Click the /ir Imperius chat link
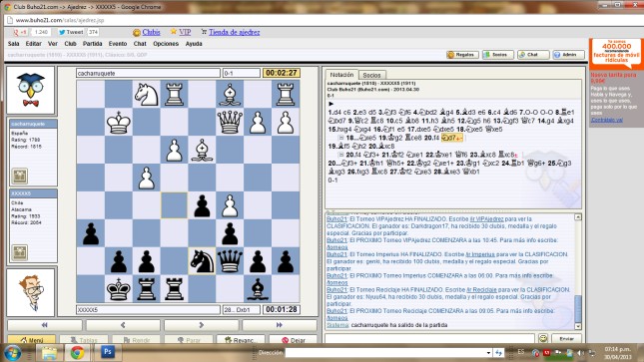The height and width of the screenshot is (362, 644). (x=480, y=254)
